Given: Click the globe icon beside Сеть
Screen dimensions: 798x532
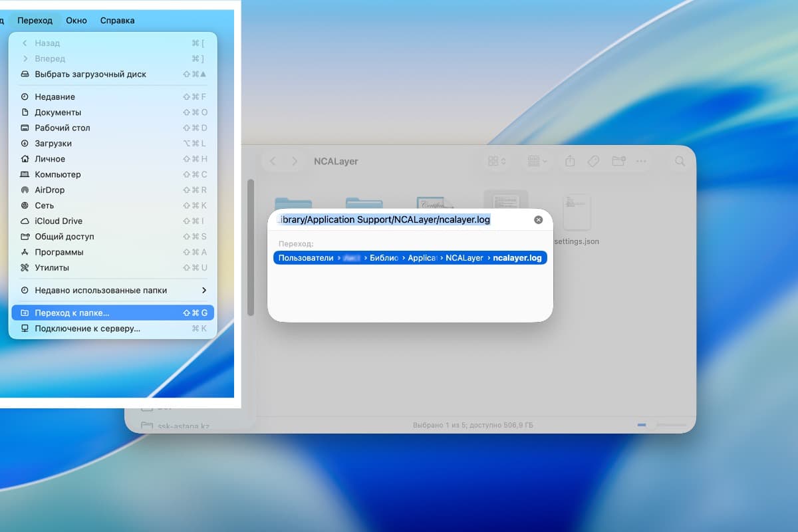Looking at the screenshot, I should click(x=25, y=205).
